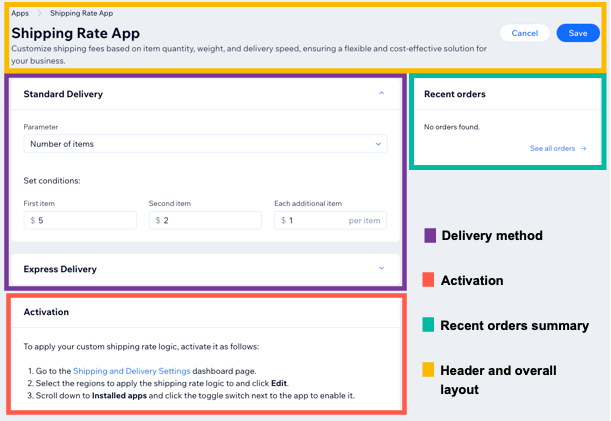Click the Activation card heading

[46, 312]
